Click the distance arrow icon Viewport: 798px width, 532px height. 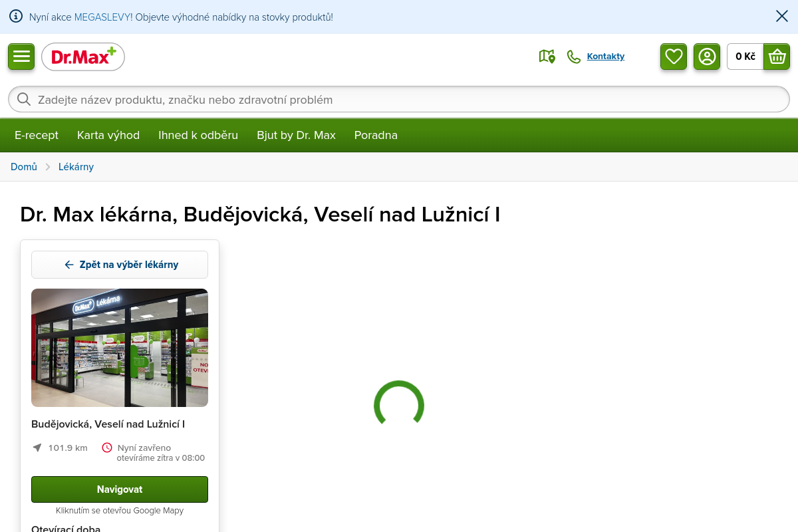tap(37, 448)
